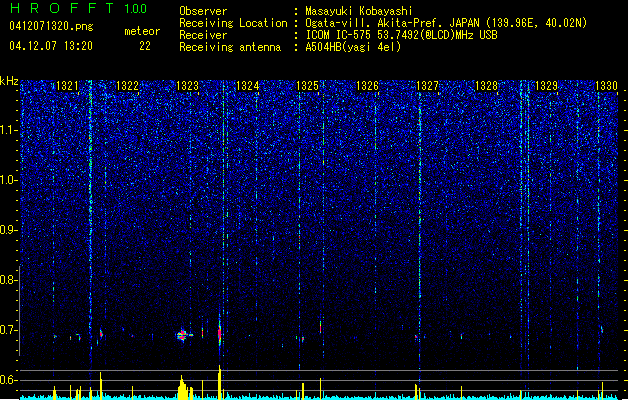Click the 1328 time marker

(486, 85)
